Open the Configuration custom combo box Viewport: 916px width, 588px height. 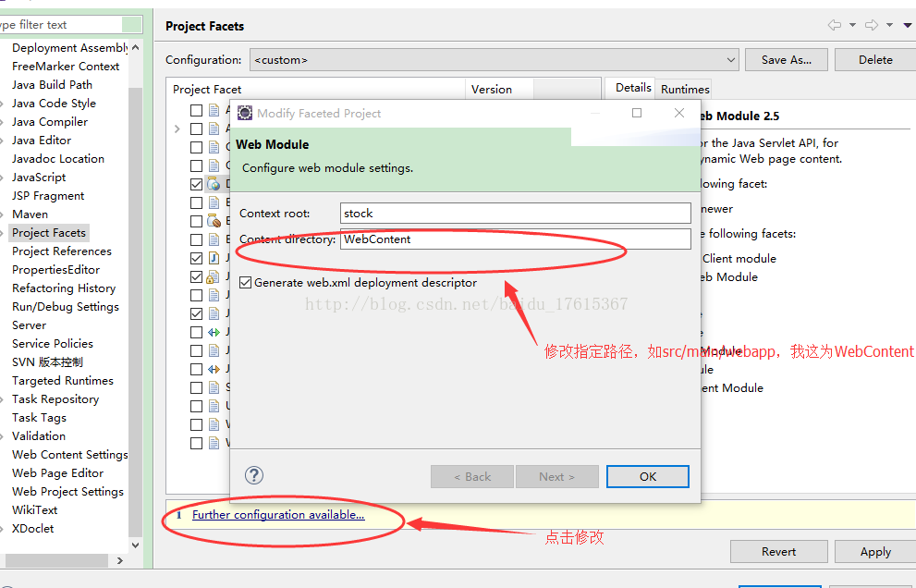[x=495, y=59]
